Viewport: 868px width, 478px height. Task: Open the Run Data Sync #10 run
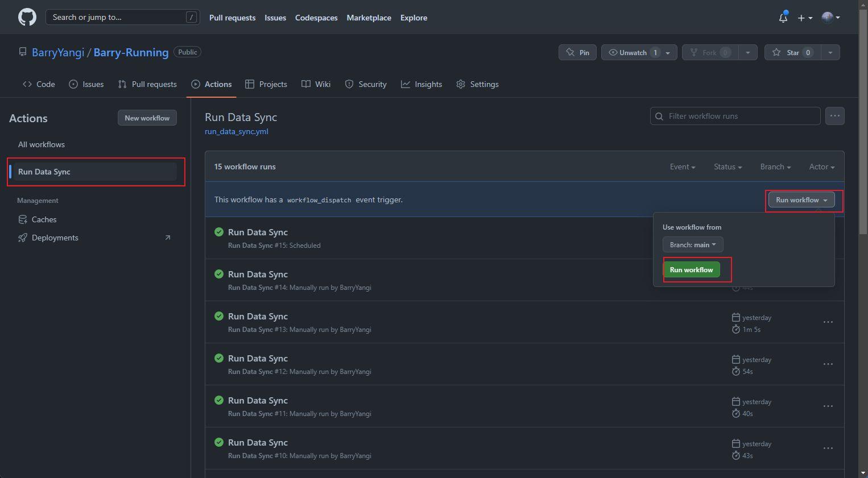click(x=258, y=442)
